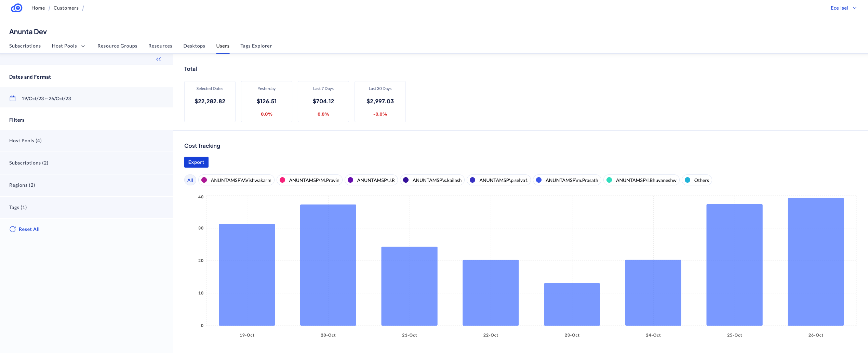The height and width of the screenshot is (353, 868).
Task: Expand the Regions (2) filter
Action: click(x=22, y=185)
